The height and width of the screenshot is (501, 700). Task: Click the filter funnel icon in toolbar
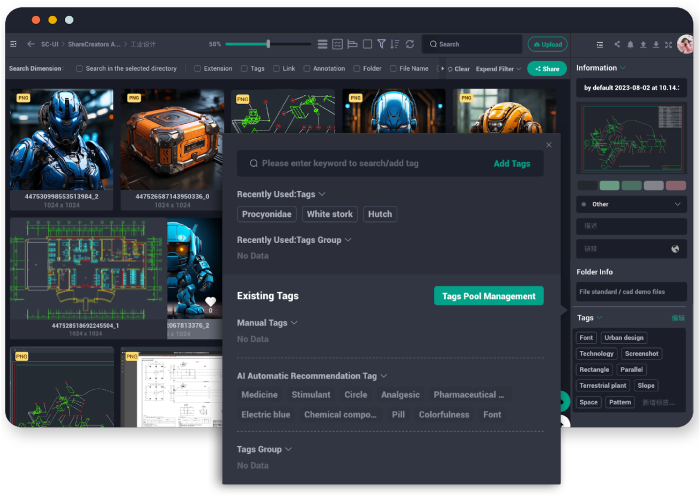[x=381, y=44]
